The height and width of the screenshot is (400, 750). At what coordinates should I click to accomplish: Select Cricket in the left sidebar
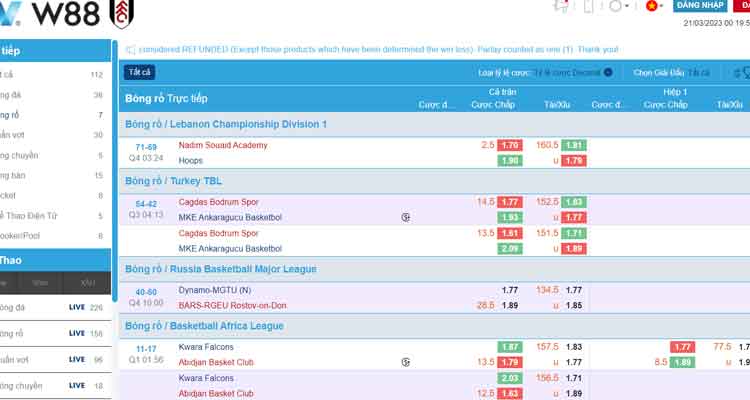pyautogui.click(x=52, y=195)
